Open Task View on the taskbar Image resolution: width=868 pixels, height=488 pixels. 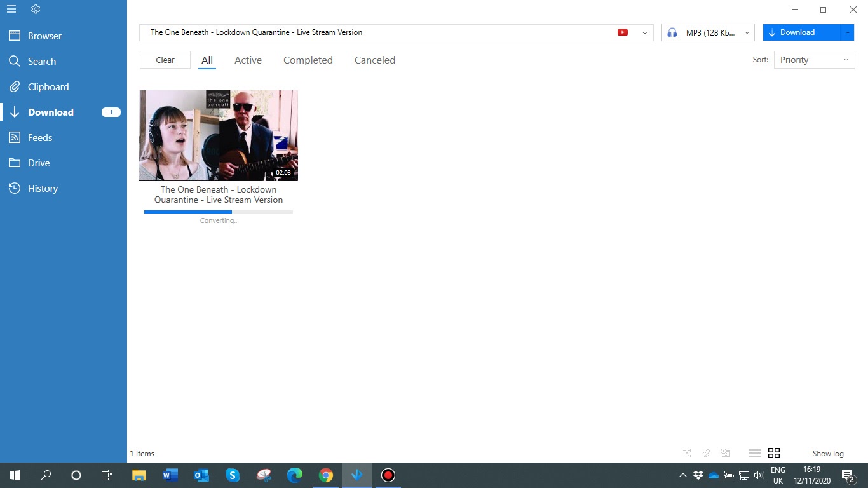(x=107, y=475)
